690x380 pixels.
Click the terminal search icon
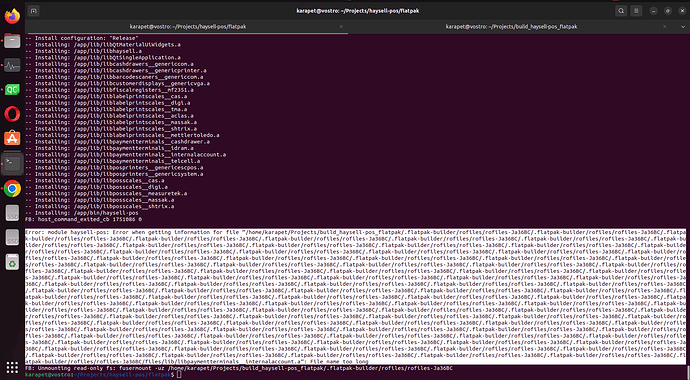[621, 11]
